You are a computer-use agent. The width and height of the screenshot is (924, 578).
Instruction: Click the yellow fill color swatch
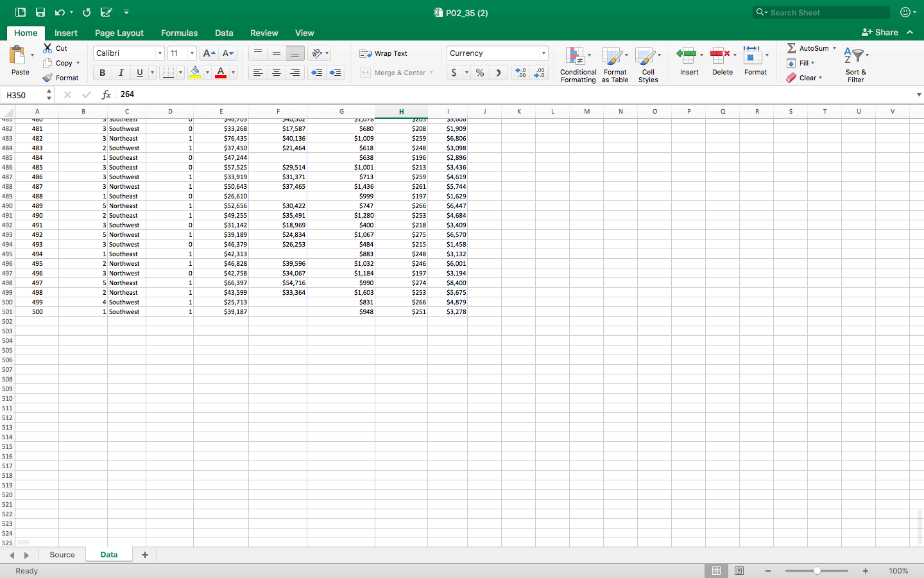pyautogui.click(x=195, y=73)
